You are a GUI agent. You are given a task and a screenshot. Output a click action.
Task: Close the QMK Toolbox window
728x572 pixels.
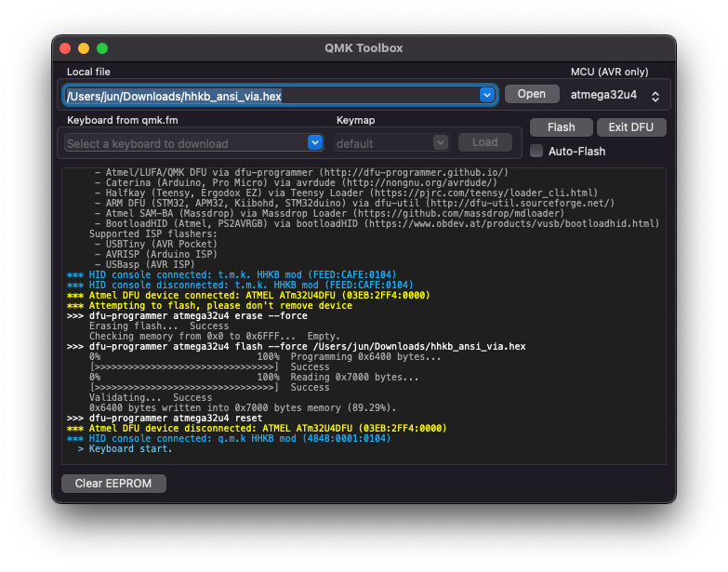(x=65, y=48)
